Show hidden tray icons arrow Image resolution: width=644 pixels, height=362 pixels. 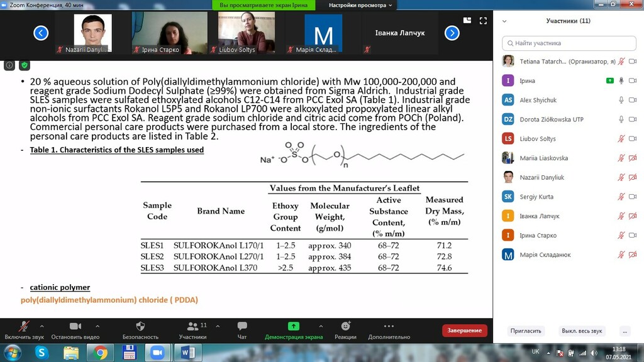click(548, 353)
